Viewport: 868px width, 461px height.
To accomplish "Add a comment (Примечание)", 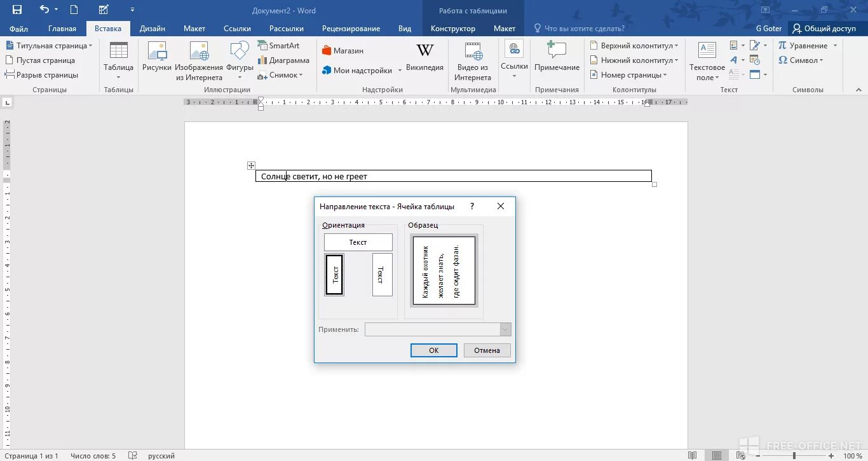I will tap(557, 57).
